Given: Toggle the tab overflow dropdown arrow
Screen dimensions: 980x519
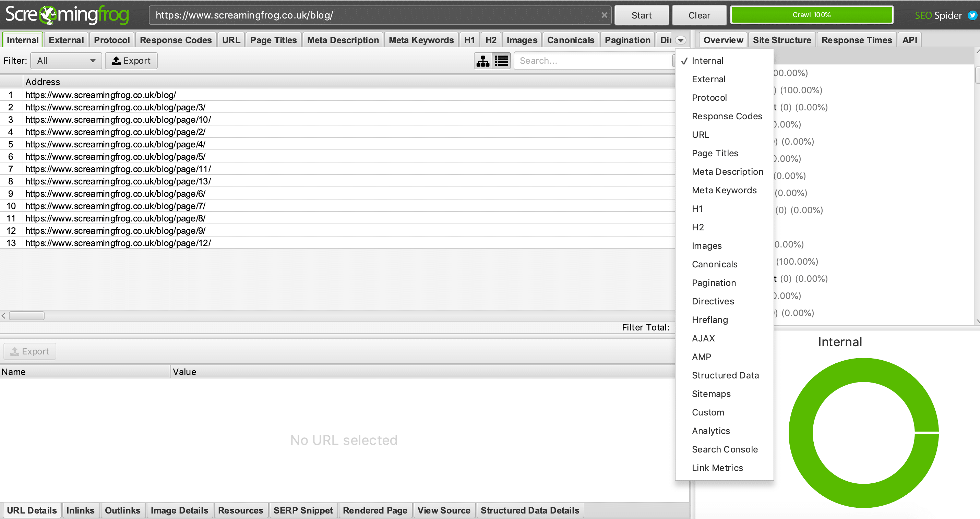Looking at the screenshot, I should (x=681, y=40).
